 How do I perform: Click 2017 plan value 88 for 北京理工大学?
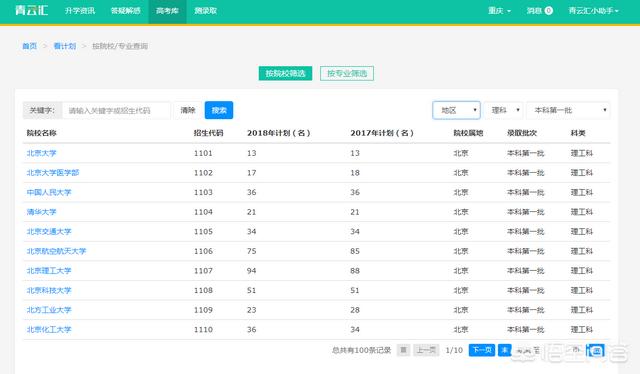[355, 271]
